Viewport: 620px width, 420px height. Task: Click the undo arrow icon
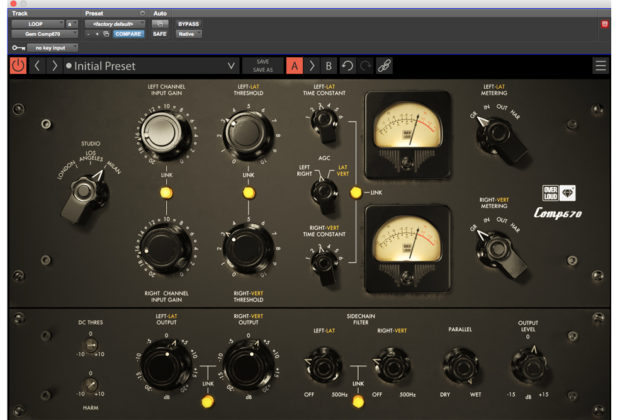pos(345,66)
